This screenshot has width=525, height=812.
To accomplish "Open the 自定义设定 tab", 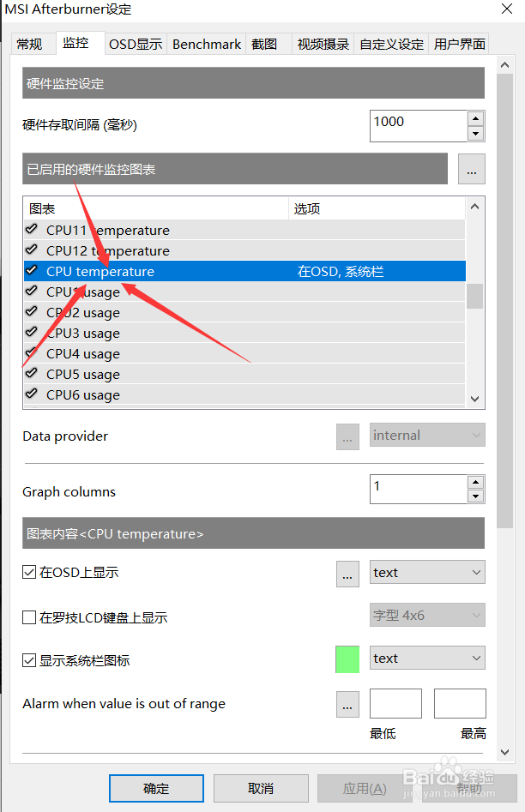I will [391, 45].
